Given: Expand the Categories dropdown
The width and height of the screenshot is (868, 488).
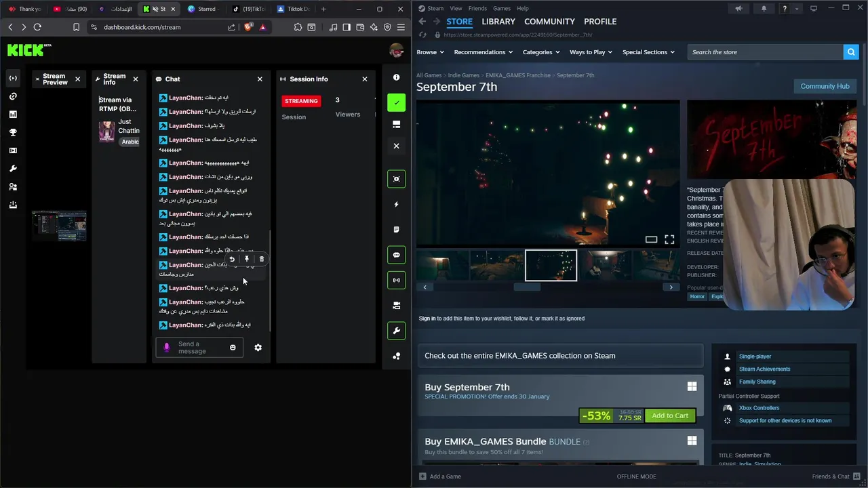Looking at the screenshot, I should click(541, 52).
